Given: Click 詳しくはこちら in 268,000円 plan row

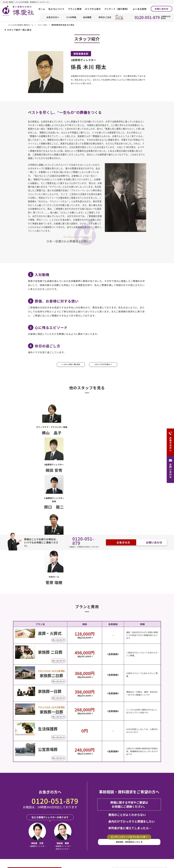Looking at the screenshot, I should tap(58, 717).
